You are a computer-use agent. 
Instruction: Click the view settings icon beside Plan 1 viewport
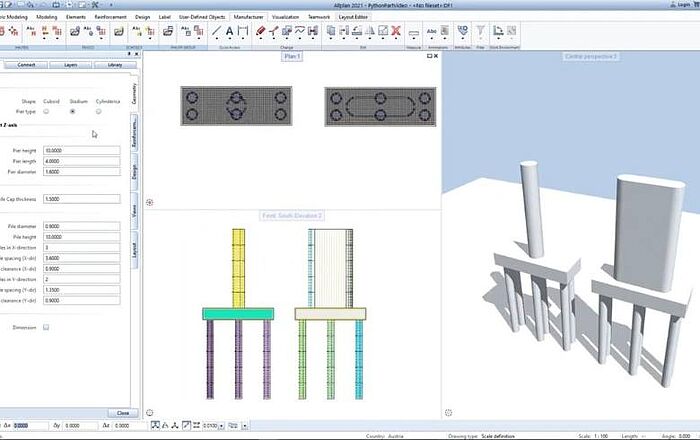click(x=150, y=202)
